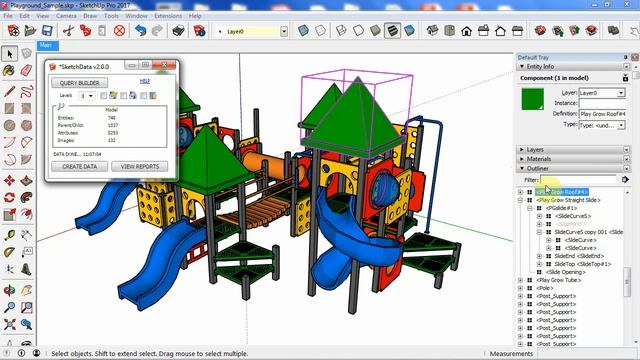Pick the Tape Measure tool

(9, 235)
